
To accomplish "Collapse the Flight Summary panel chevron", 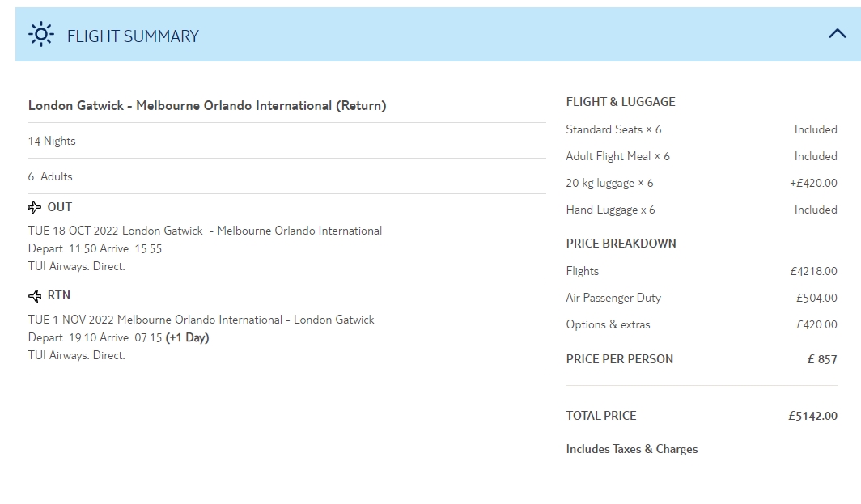I will (837, 34).
